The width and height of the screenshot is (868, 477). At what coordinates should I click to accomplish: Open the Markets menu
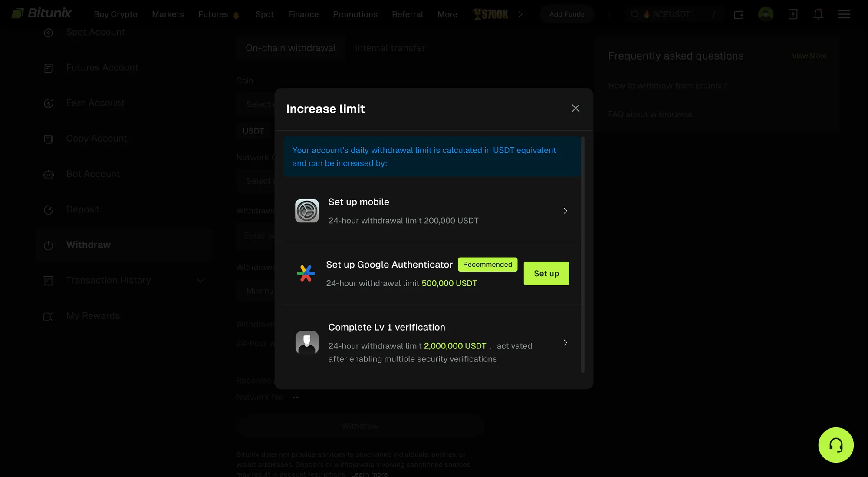168,14
